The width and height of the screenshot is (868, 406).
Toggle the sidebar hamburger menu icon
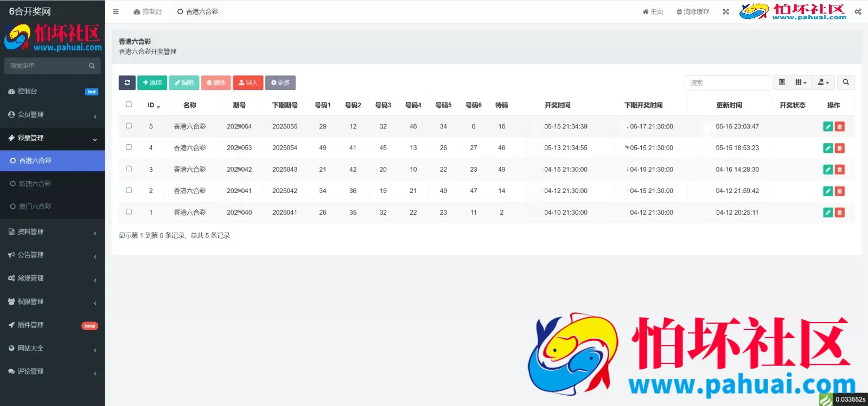[x=116, y=11]
